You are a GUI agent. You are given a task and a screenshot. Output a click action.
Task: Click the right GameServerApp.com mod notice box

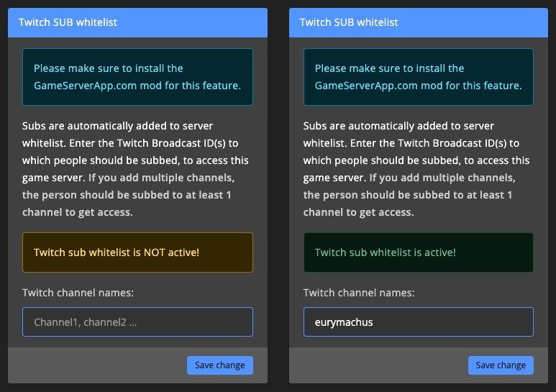tap(419, 77)
